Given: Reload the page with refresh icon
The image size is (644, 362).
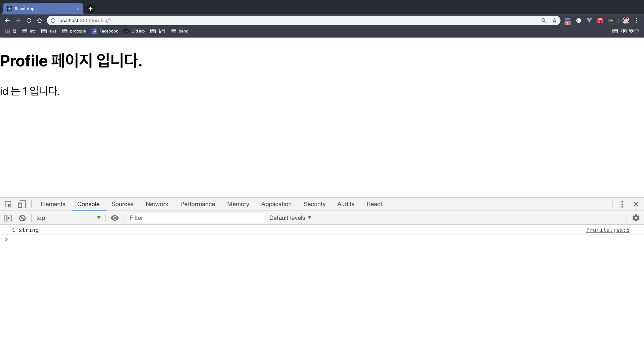Looking at the screenshot, I should pyautogui.click(x=29, y=20).
